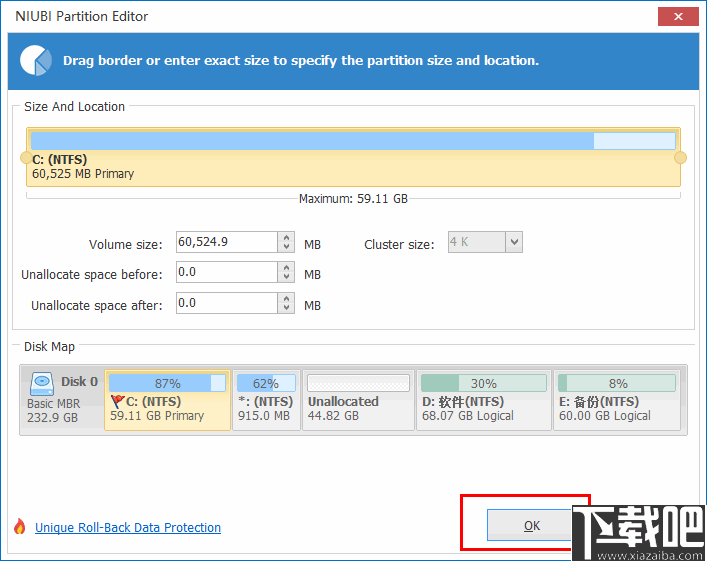Select C: (NTFS) 59.11 GB in disk map
The image size is (707, 561).
click(x=167, y=400)
